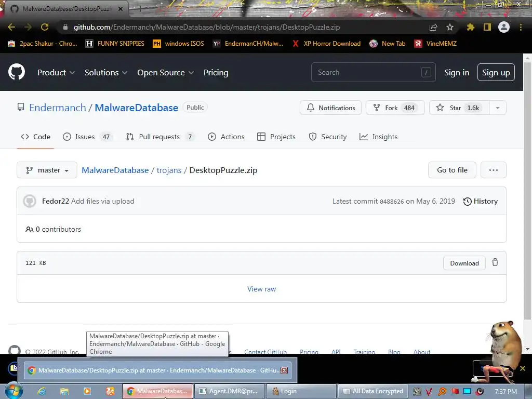The image size is (532, 399).
Task: Switch to the Actions tab
Action: [x=226, y=137]
